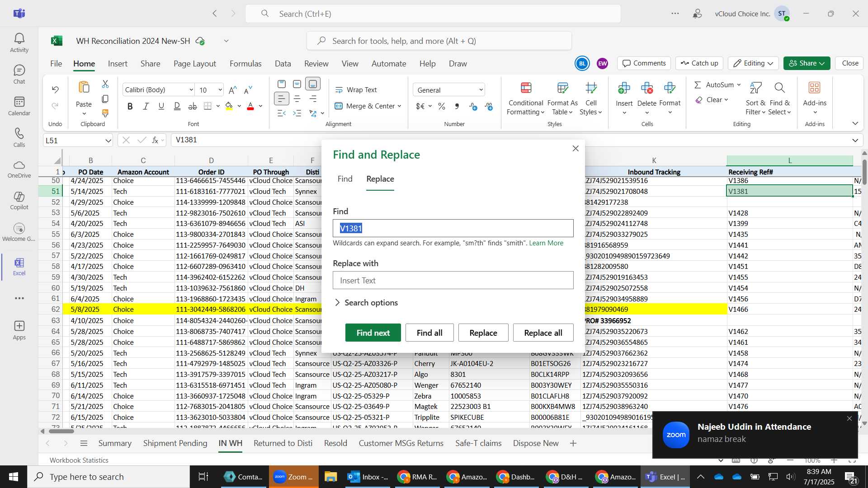This screenshot has width=868, height=488.
Task: Toggle Align Left for the cell
Action: pyautogui.click(x=281, y=99)
